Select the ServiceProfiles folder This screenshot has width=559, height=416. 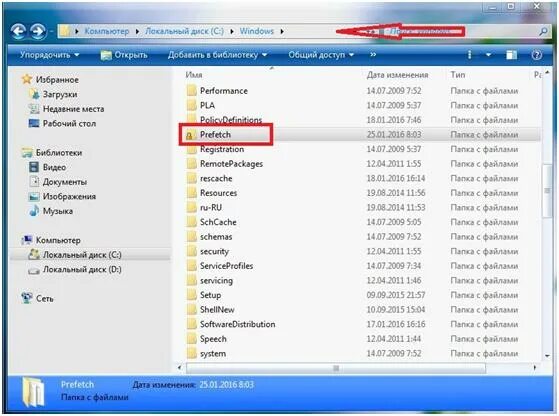pos(227,266)
